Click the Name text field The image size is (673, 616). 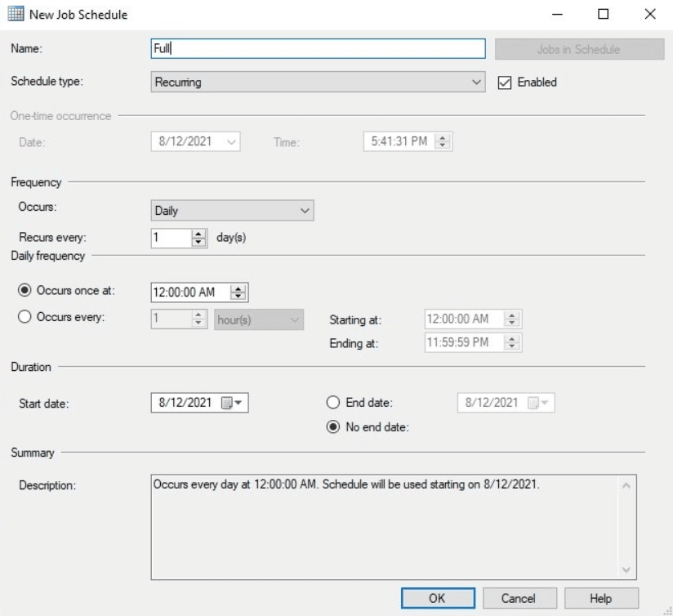tap(319, 49)
